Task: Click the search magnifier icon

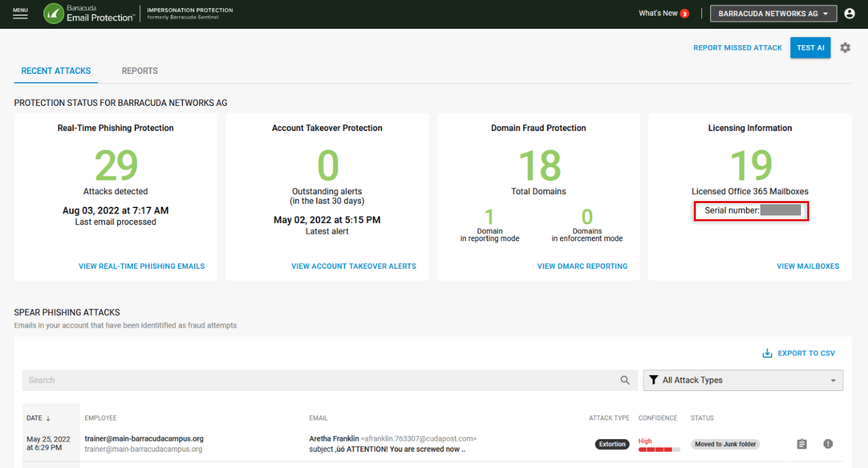Action: (625, 380)
